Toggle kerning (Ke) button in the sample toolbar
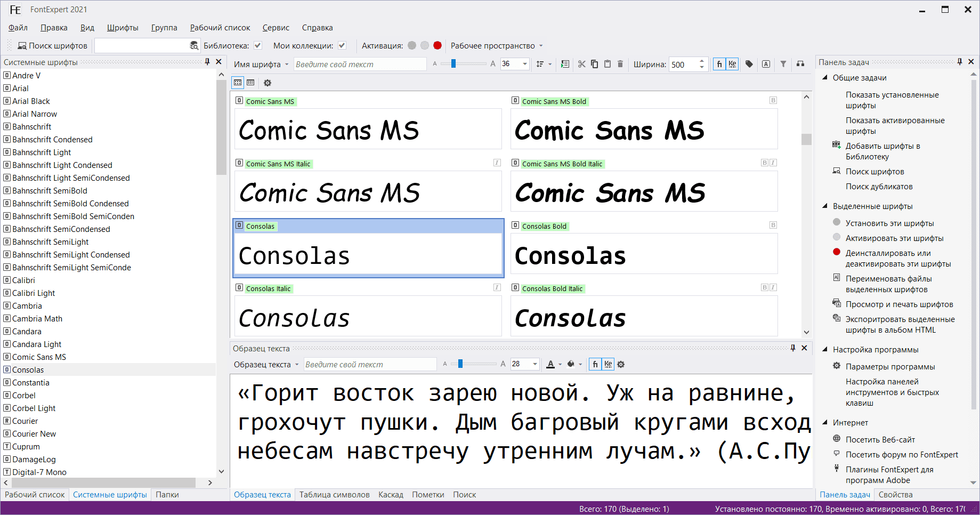The height and width of the screenshot is (515, 980). [608, 364]
